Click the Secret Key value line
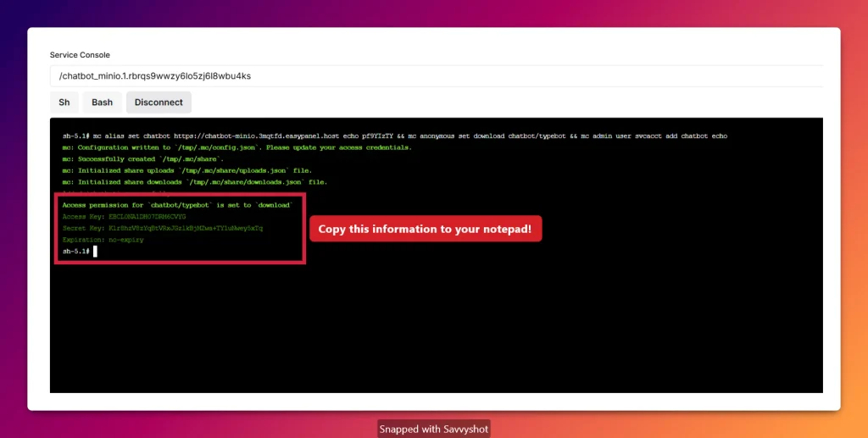868x438 pixels. (x=163, y=228)
